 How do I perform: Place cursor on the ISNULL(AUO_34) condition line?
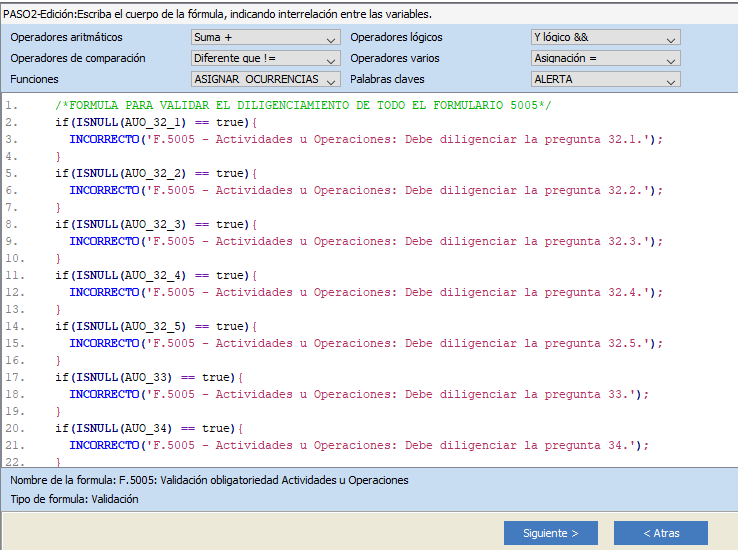pyautogui.click(x=148, y=428)
